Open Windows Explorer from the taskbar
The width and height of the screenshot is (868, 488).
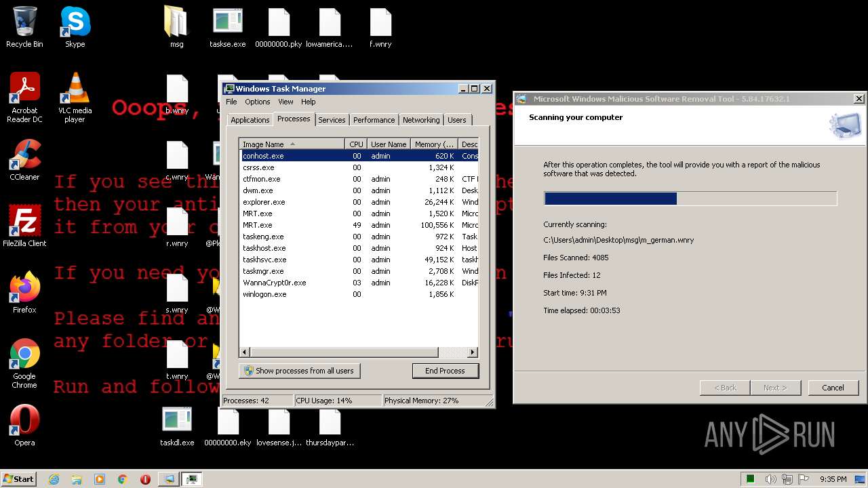pyautogui.click(x=77, y=479)
